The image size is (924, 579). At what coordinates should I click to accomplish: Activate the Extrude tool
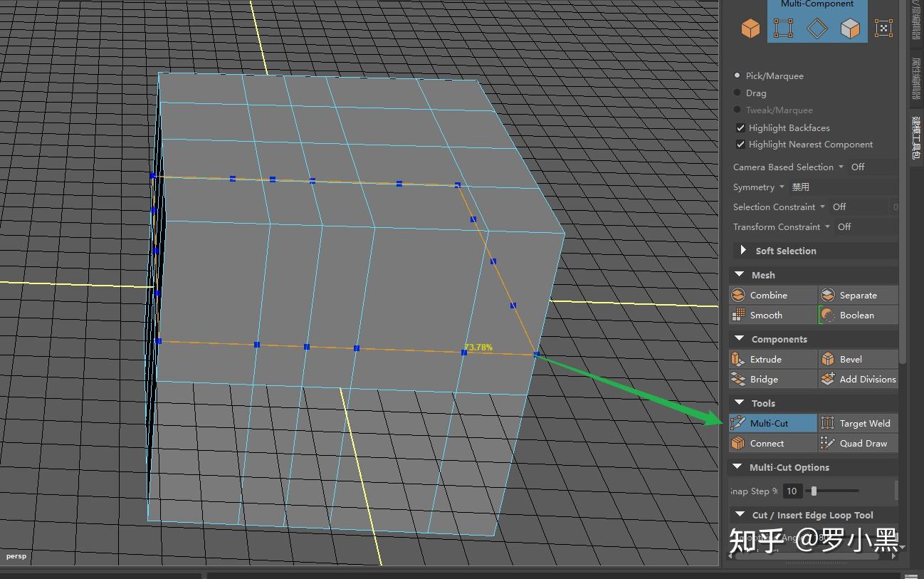click(773, 359)
